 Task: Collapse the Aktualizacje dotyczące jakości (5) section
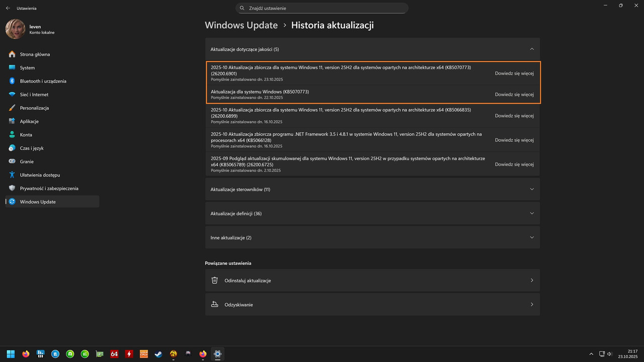click(x=372, y=49)
